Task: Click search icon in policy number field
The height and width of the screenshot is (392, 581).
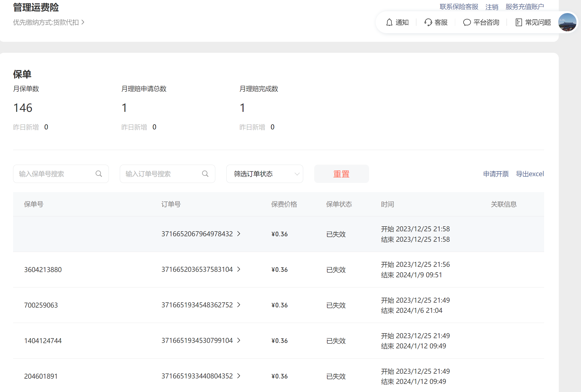Action: (99, 174)
